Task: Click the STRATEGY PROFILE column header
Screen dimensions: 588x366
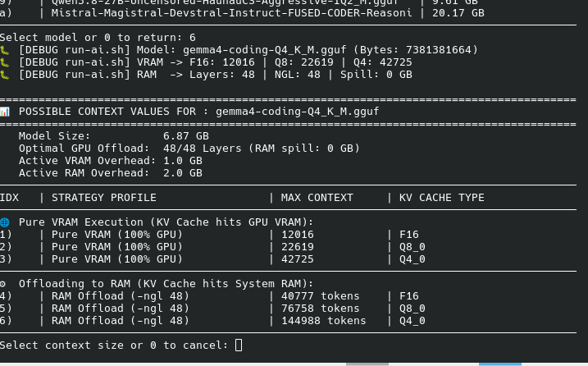Action: [104, 198]
